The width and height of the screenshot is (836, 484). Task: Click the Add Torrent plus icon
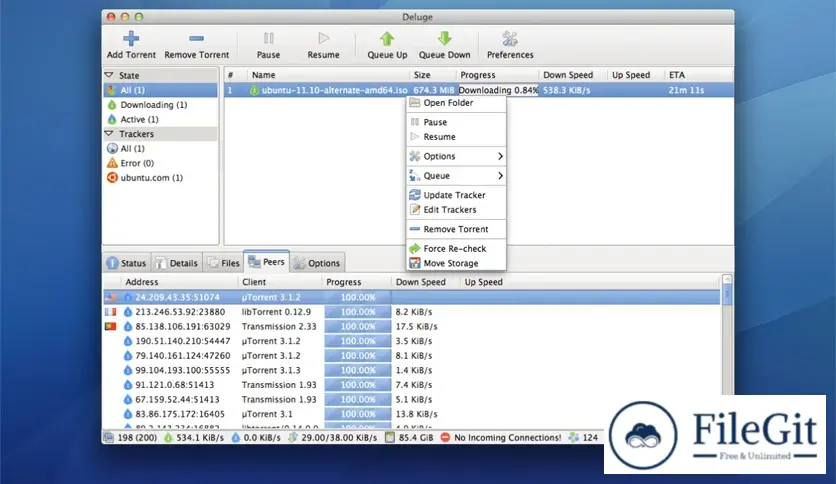click(x=131, y=39)
